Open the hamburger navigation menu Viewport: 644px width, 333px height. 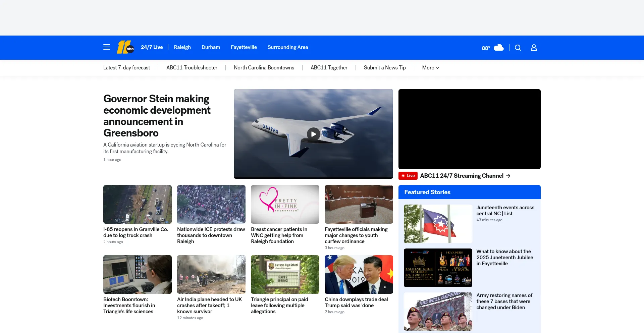(107, 47)
